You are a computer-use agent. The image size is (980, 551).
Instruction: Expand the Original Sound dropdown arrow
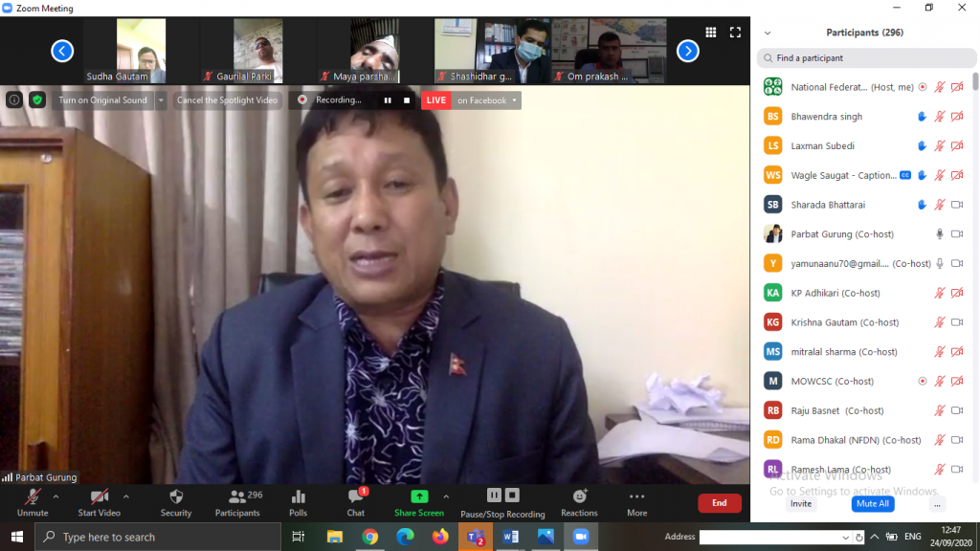[161, 99]
